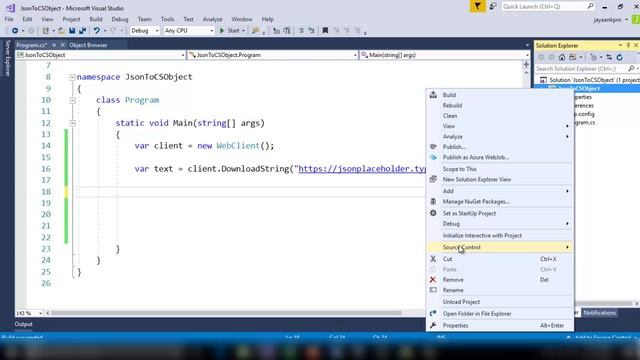The width and height of the screenshot is (640, 360).
Task: Click the Properties wrench icon in menu
Action: [433, 325]
